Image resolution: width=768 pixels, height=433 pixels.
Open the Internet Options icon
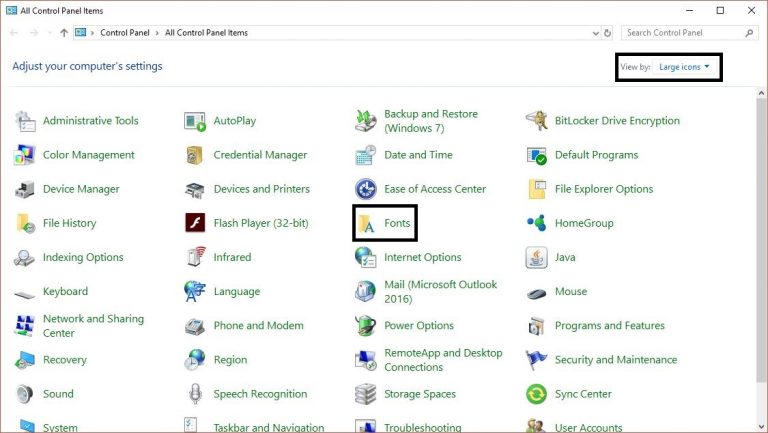[365, 258]
